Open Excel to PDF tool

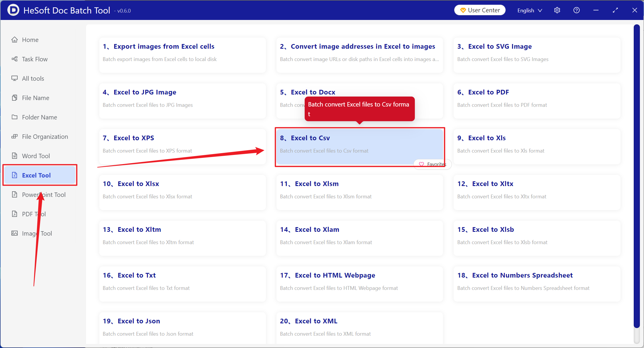(x=537, y=101)
